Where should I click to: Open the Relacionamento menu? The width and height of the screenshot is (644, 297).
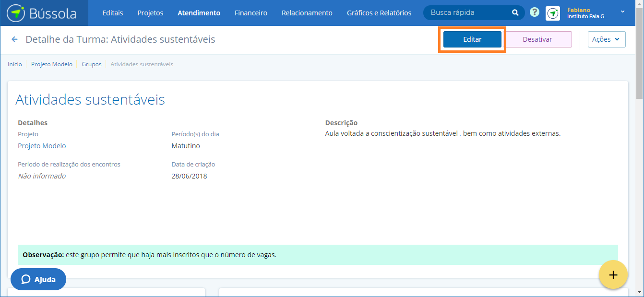pos(307,13)
